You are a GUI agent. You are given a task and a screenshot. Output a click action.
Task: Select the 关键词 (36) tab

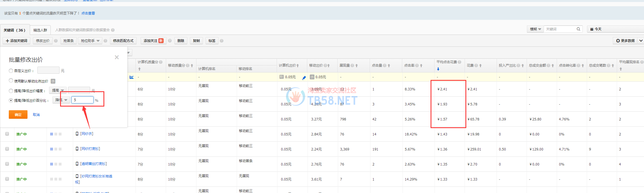(14, 30)
